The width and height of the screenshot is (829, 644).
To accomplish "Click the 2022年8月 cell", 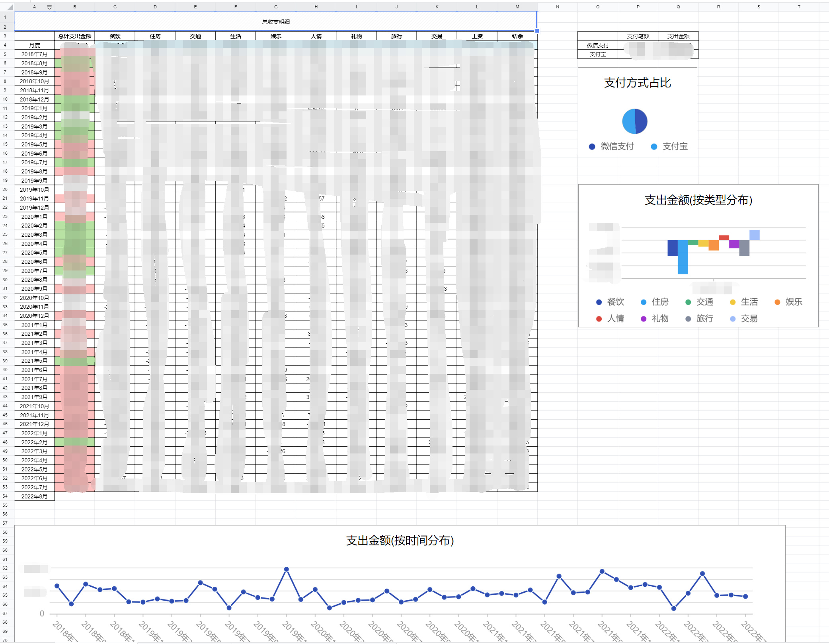I will [35, 496].
